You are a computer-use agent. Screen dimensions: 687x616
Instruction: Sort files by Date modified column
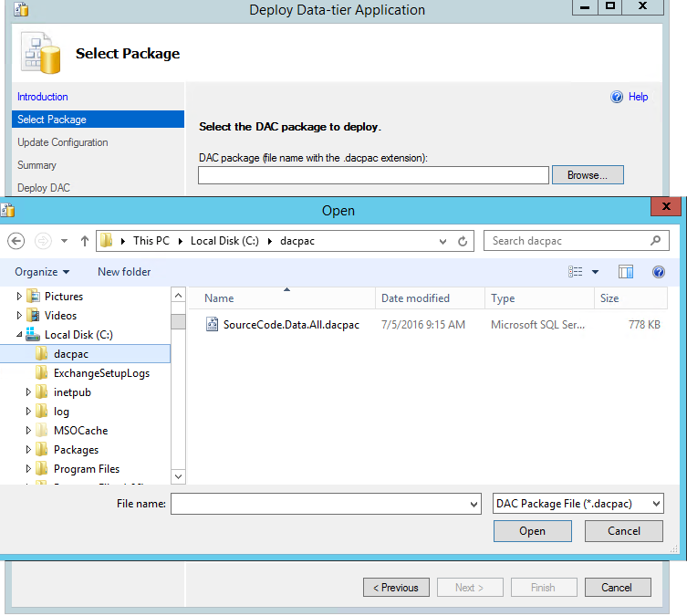coord(415,298)
